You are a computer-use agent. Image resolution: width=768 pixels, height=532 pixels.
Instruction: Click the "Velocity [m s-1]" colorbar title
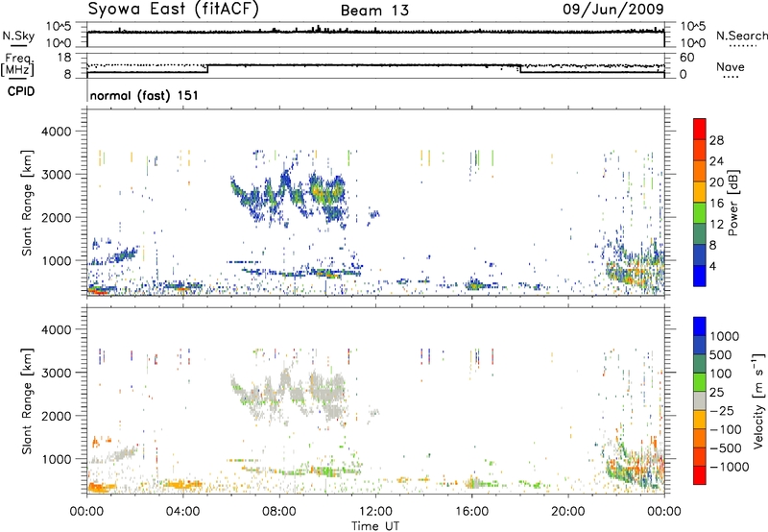point(758,400)
